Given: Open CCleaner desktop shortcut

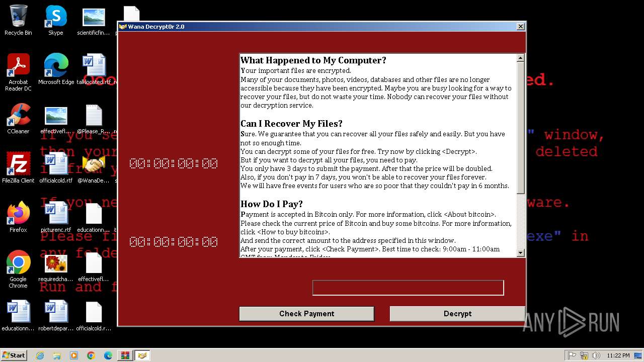Looking at the screenshot, I should [x=18, y=119].
